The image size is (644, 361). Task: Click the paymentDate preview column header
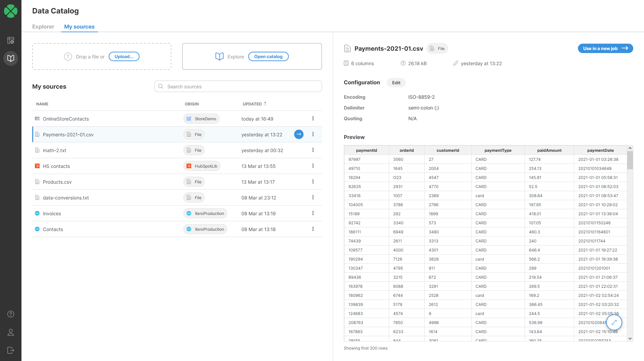(x=600, y=150)
